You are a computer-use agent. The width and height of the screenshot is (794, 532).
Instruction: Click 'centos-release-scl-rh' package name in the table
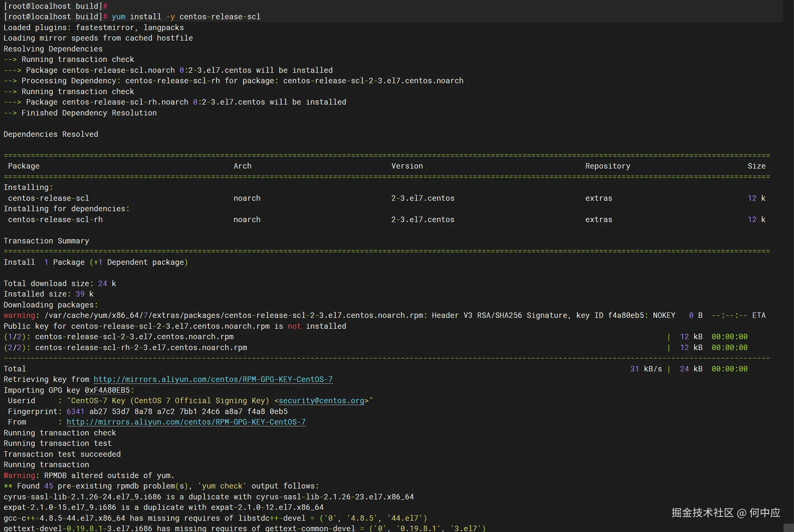point(55,220)
